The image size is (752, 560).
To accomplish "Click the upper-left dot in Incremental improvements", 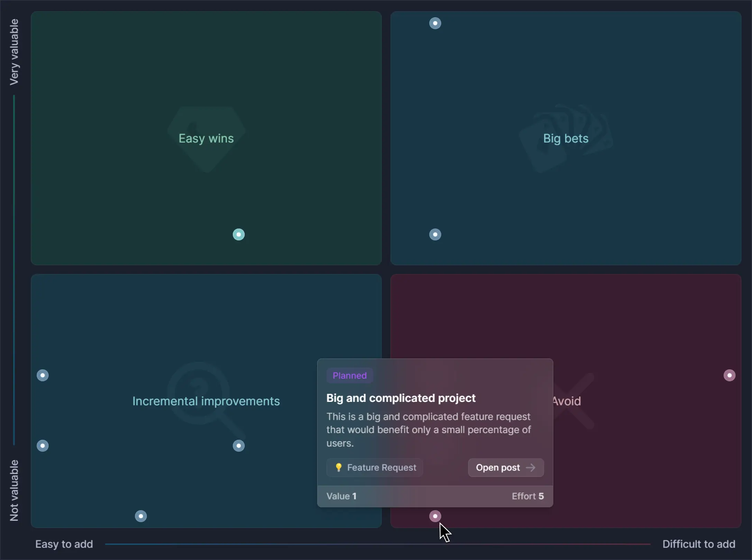I will click(43, 375).
